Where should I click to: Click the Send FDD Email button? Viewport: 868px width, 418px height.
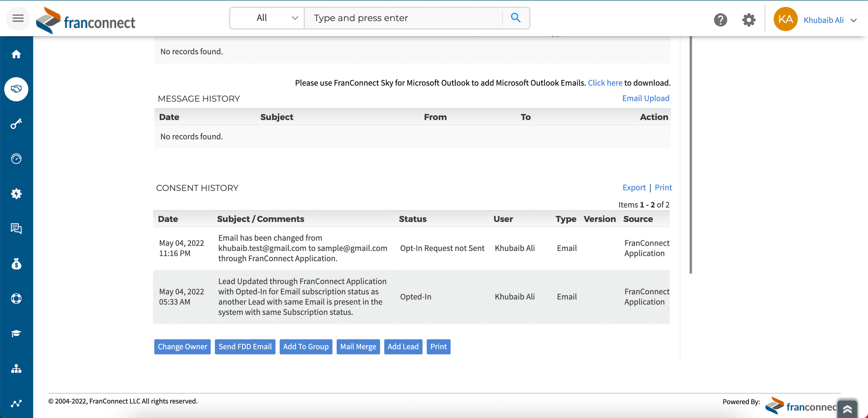tap(245, 346)
